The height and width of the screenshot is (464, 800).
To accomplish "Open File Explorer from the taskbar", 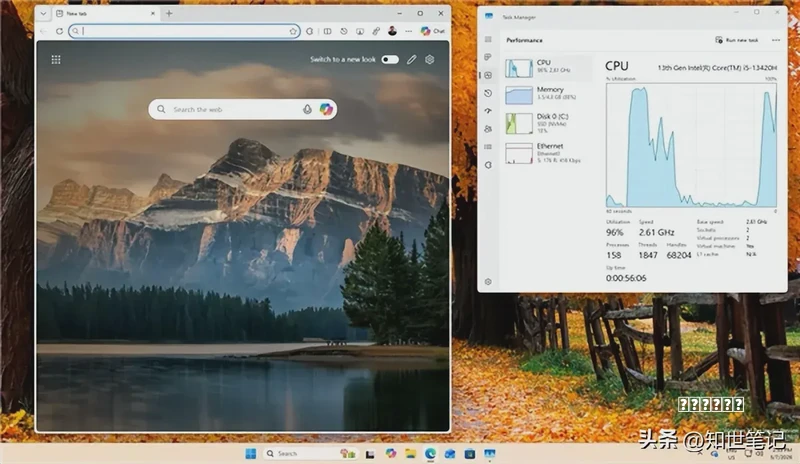I will click(x=411, y=453).
